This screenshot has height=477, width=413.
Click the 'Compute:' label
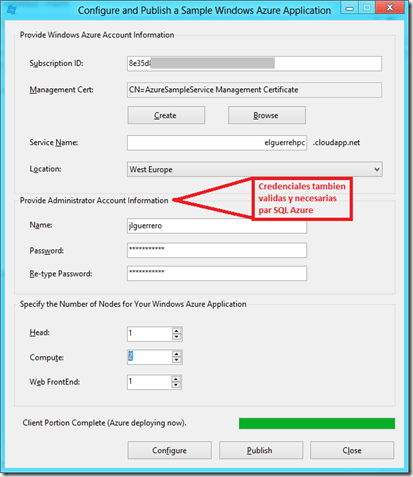click(47, 358)
